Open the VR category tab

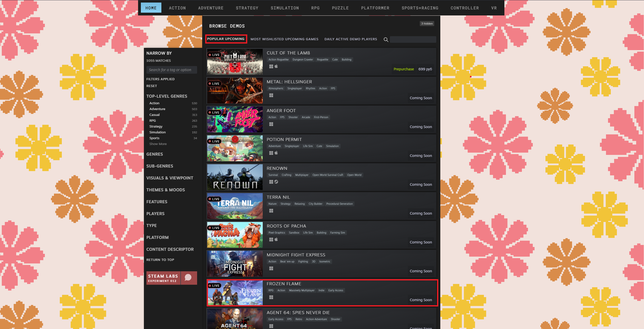pyautogui.click(x=494, y=8)
